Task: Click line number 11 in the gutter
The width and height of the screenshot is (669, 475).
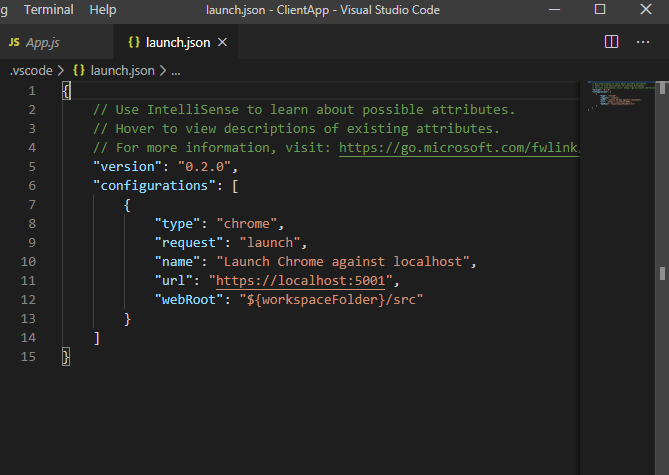Action: pyautogui.click(x=28, y=281)
